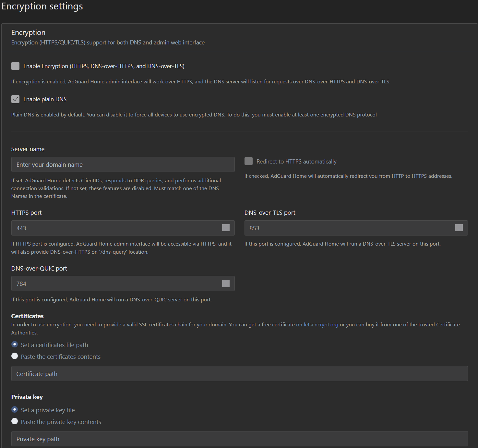Click the 'Encryption settings' page heading

point(42,6)
